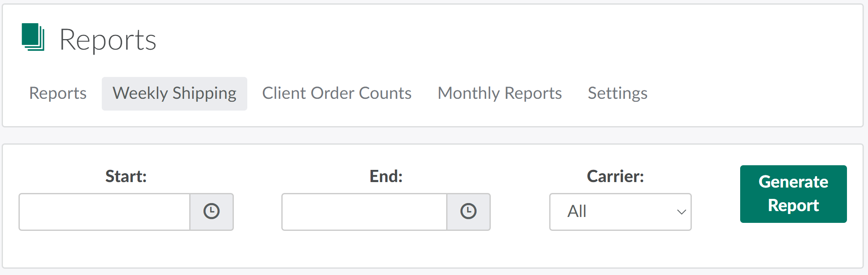
Task: Open the Settings tab
Action: (x=617, y=93)
